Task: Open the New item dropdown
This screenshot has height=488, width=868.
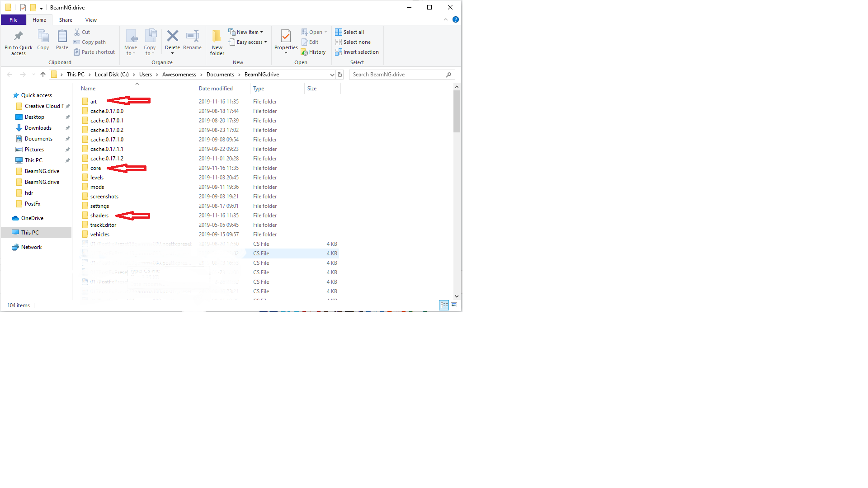Action: [245, 32]
